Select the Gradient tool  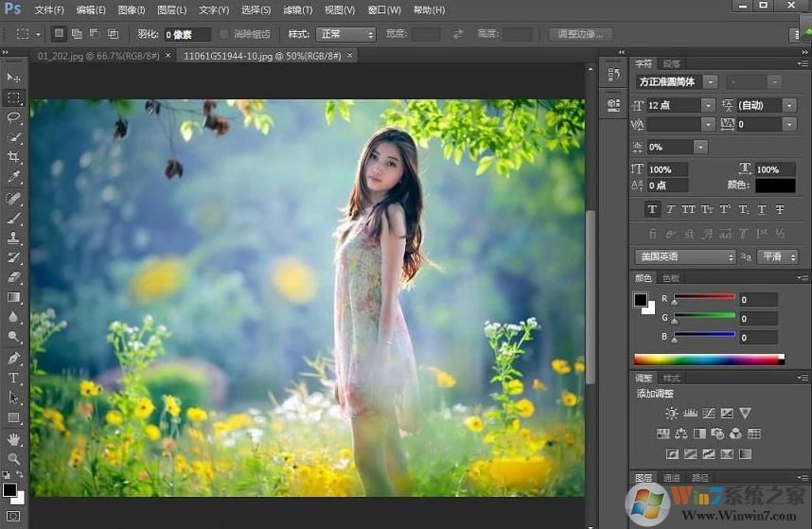13,297
